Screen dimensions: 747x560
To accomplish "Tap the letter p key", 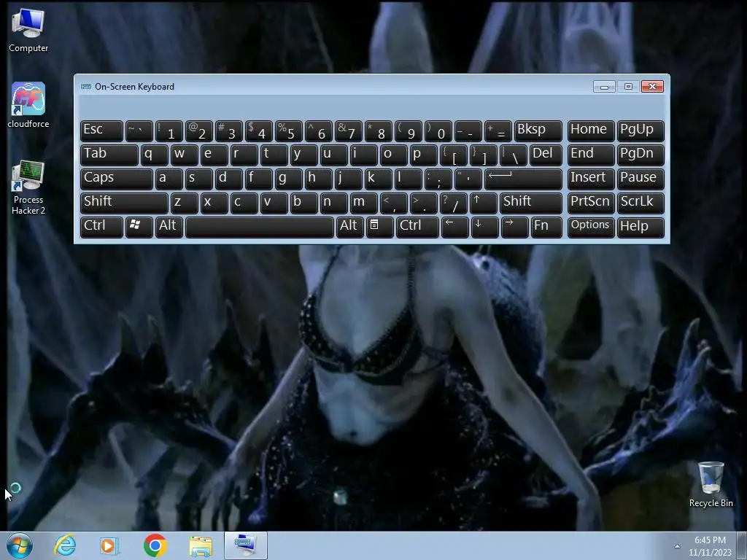I will pyautogui.click(x=424, y=155).
